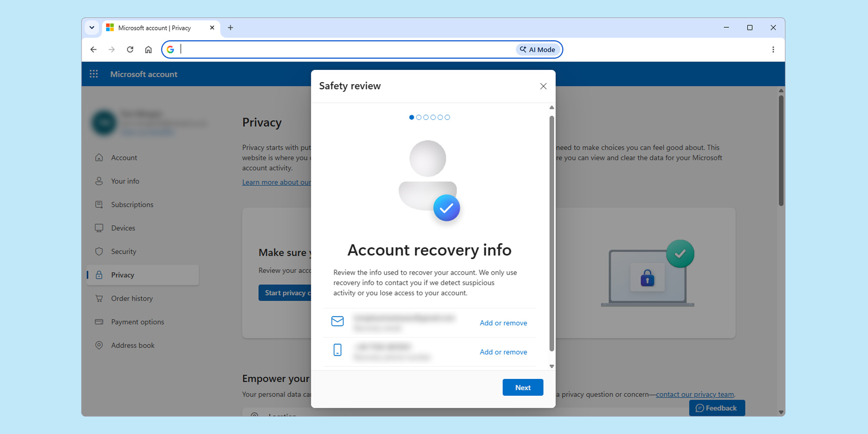The image size is (868, 434).
Task: Maximize the browser window
Action: point(750,27)
